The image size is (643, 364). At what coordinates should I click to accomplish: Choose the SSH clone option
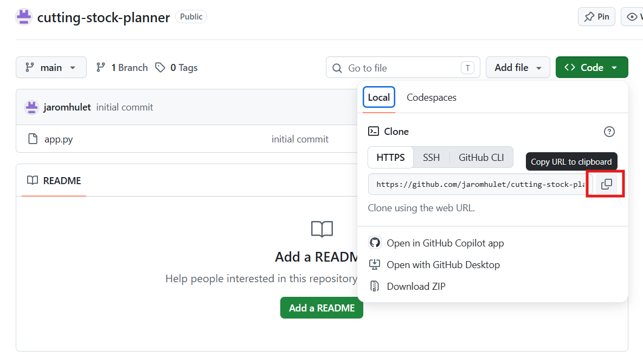coord(432,158)
